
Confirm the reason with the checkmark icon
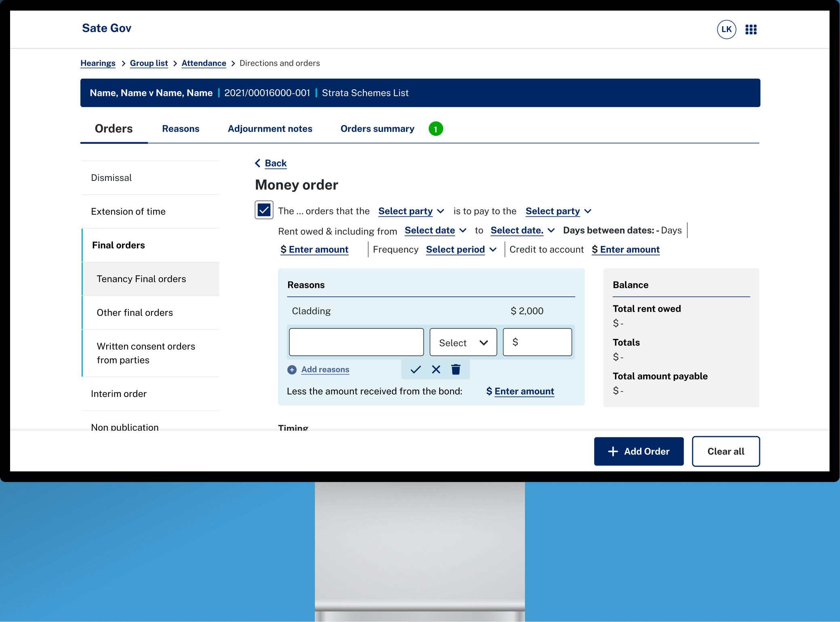pos(416,369)
